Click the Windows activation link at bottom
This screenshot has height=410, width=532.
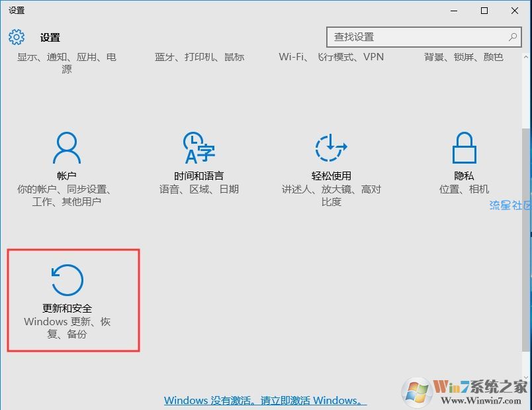pyautogui.click(x=265, y=401)
